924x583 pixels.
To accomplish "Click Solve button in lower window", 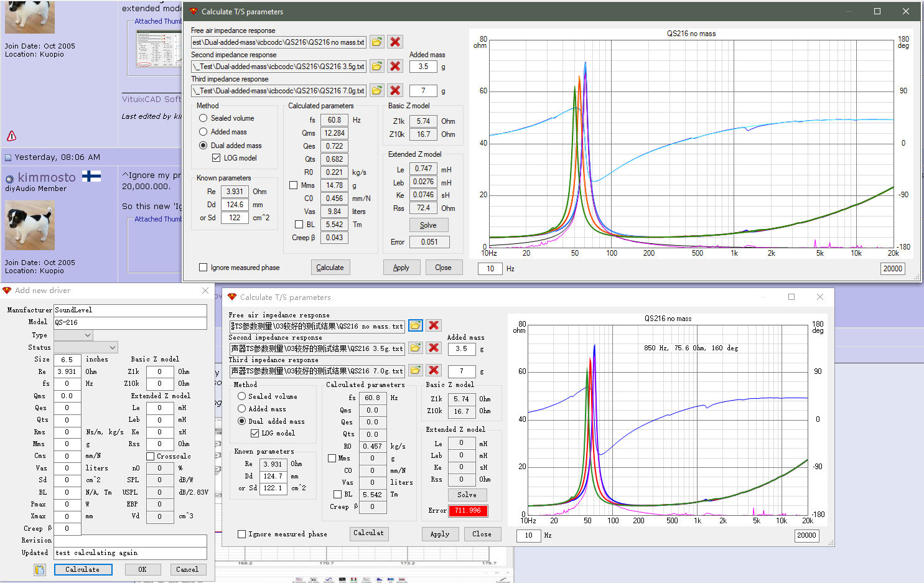I will (467, 495).
